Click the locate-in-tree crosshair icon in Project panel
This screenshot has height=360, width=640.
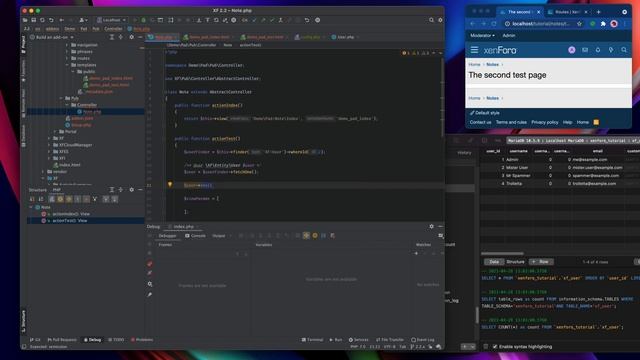120,37
